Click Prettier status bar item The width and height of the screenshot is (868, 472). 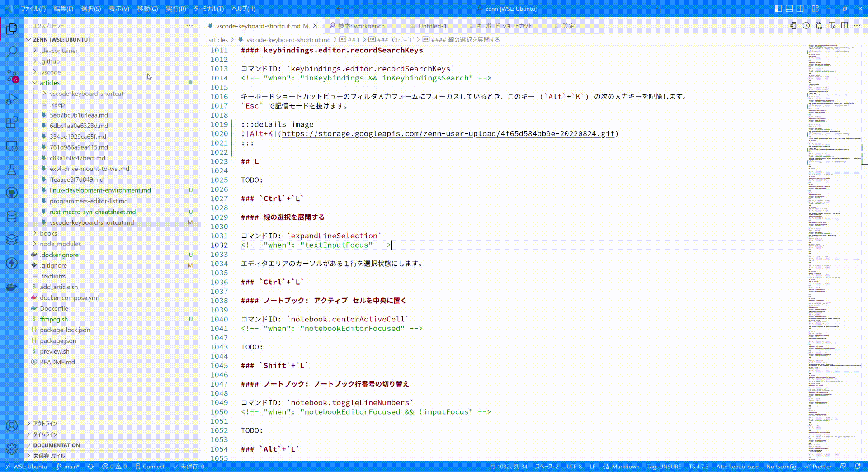pos(818,467)
